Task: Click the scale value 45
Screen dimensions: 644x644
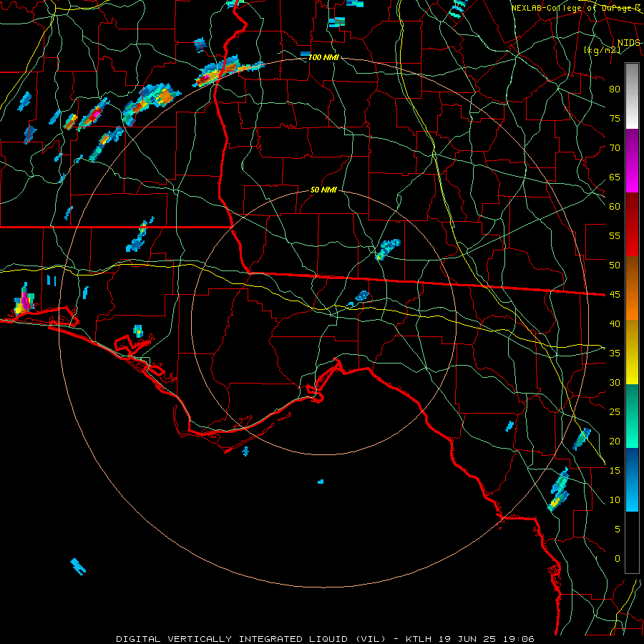Action: [615, 295]
